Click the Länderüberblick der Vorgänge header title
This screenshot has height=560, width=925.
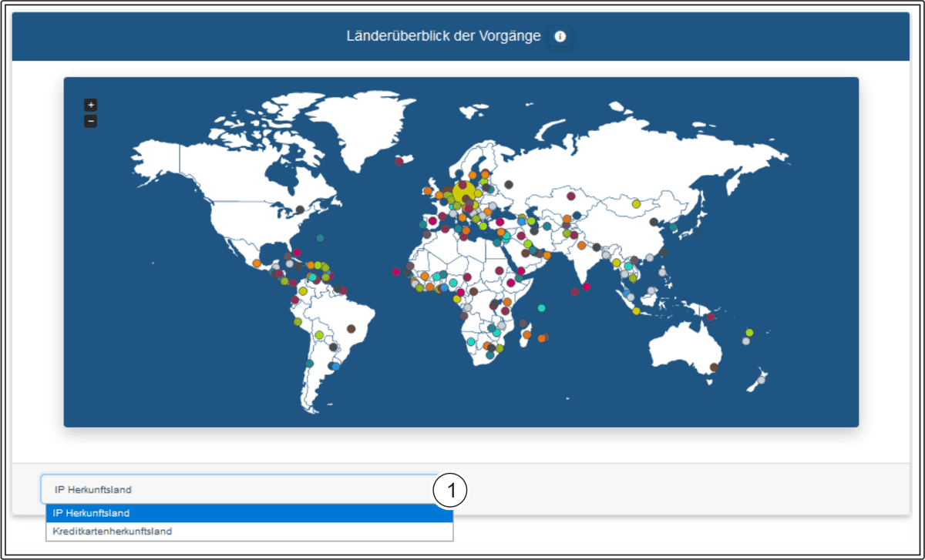443,36
